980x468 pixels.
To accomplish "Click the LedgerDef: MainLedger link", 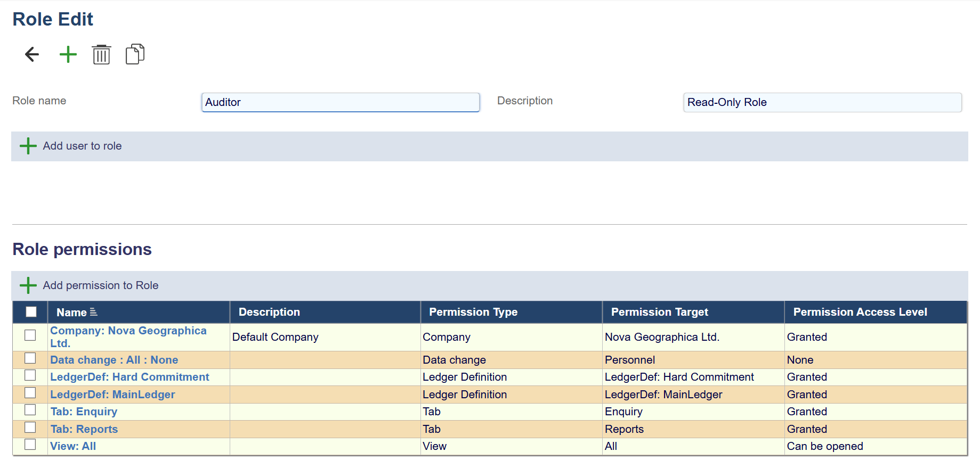I will (112, 395).
